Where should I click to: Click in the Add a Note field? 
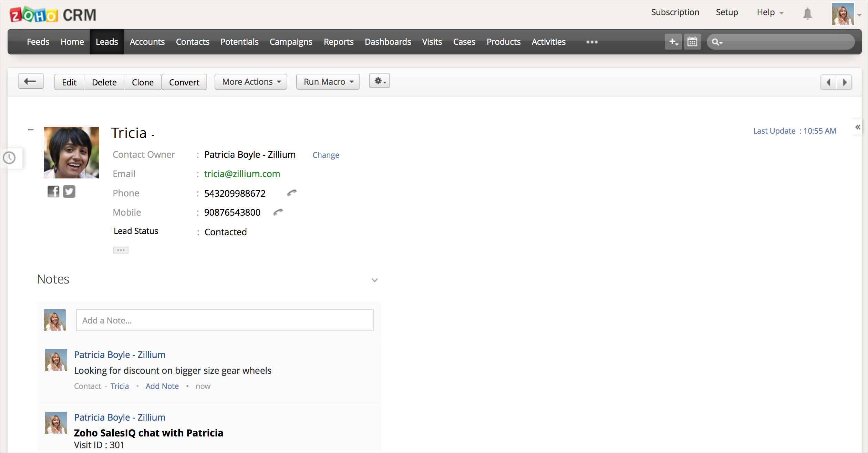point(225,320)
